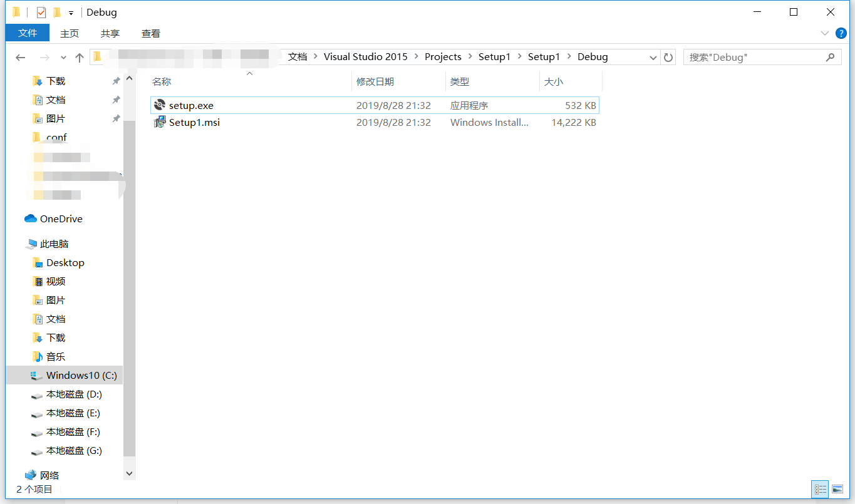This screenshot has height=504, width=855.
Task: Navigate up one folder with the up arrow
Action: coord(80,57)
